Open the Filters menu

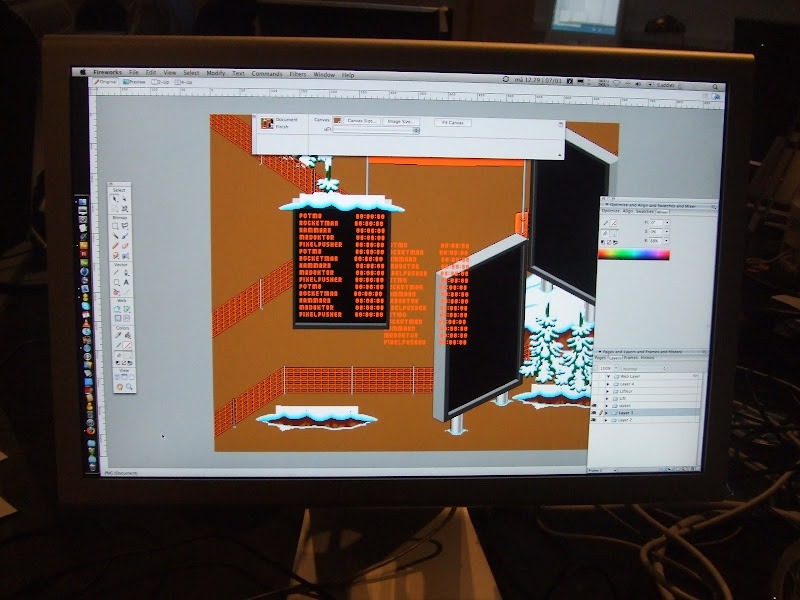pos(298,74)
